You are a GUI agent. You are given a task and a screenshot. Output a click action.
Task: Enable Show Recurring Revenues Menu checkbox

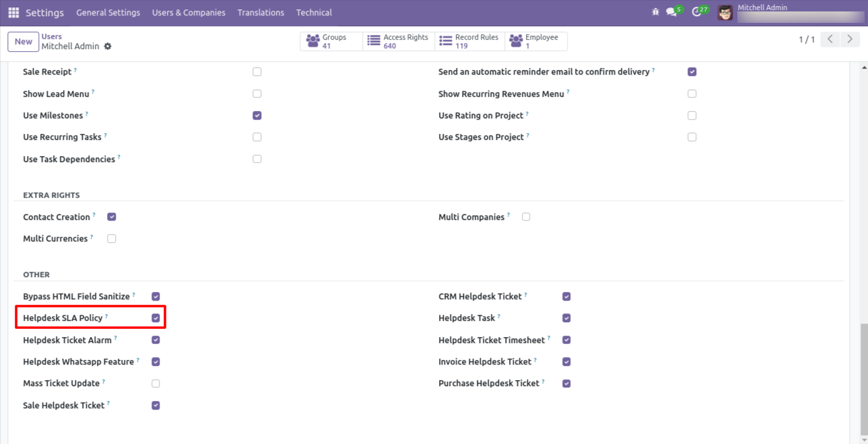[x=692, y=94]
